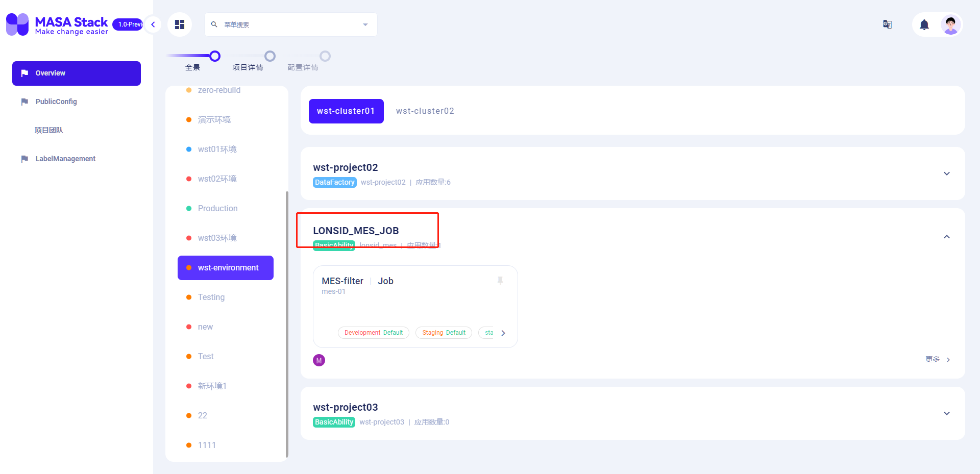Click the LONSID_MES_JOB project title

coord(356,231)
